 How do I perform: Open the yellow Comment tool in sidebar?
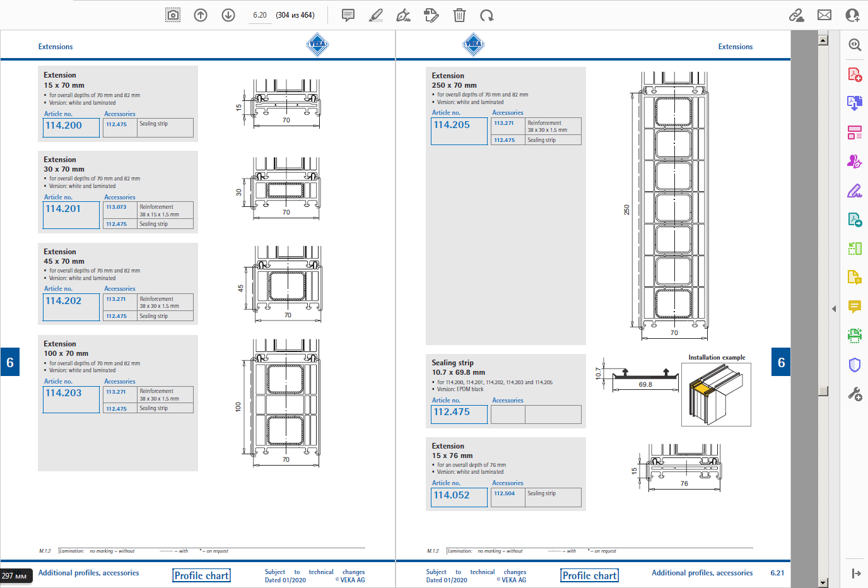pyautogui.click(x=854, y=307)
